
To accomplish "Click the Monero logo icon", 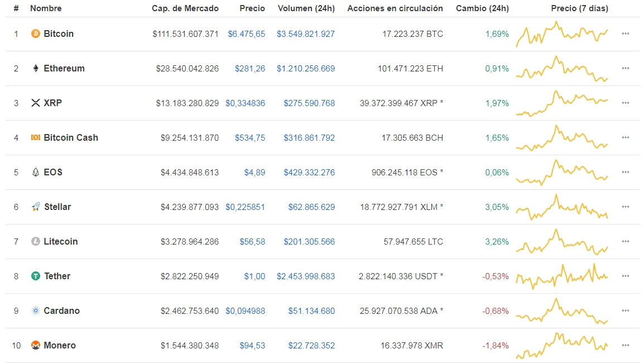I will pos(36,345).
